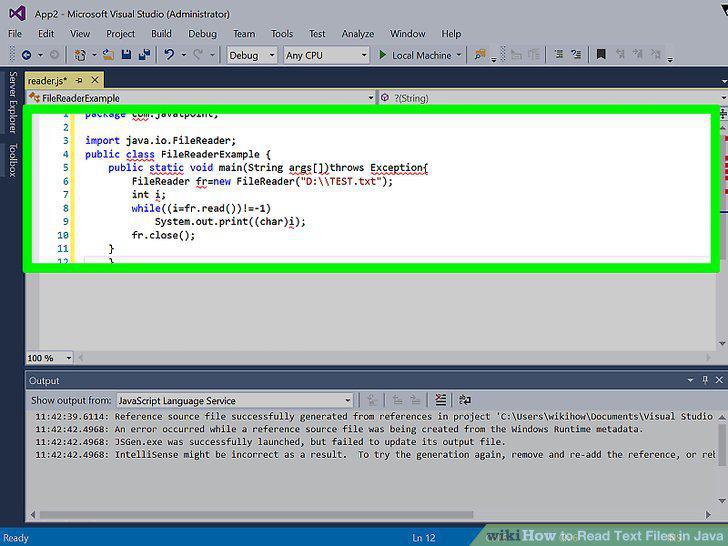Go to next bookmark icon
Image resolution: width=728 pixels, height=546 pixels.
pyautogui.click(x=637, y=55)
